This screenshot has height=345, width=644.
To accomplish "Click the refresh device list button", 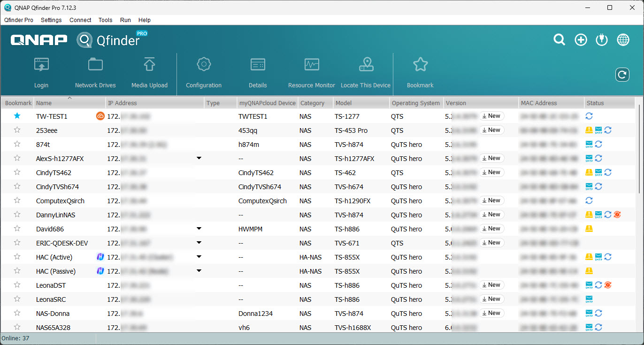I will pos(622,74).
